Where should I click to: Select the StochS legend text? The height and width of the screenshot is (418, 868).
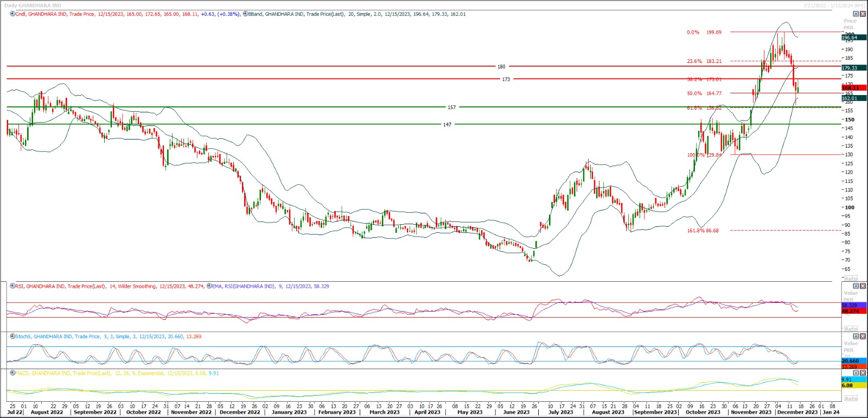click(108, 337)
